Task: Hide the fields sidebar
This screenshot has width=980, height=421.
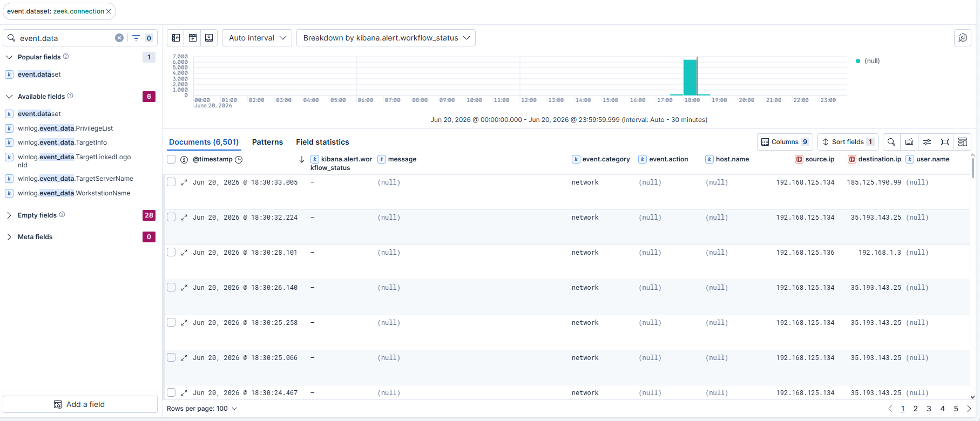Action: [176, 38]
